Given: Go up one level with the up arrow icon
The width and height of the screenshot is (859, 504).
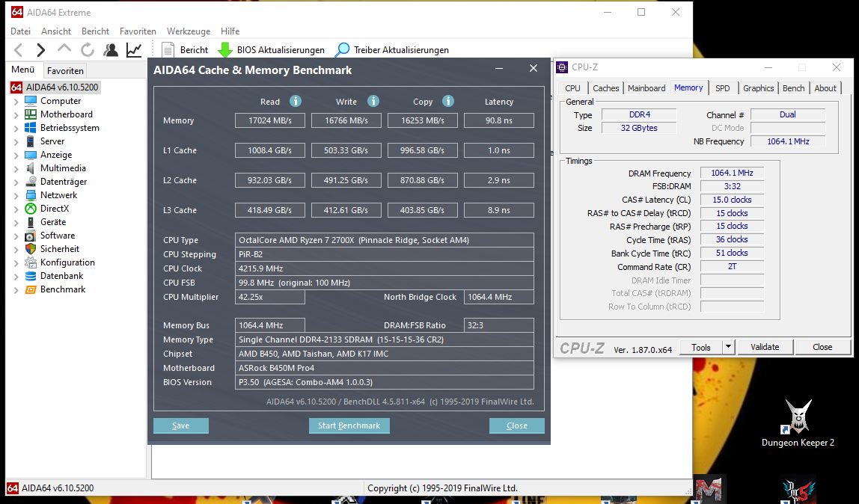Looking at the screenshot, I should [64, 49].
